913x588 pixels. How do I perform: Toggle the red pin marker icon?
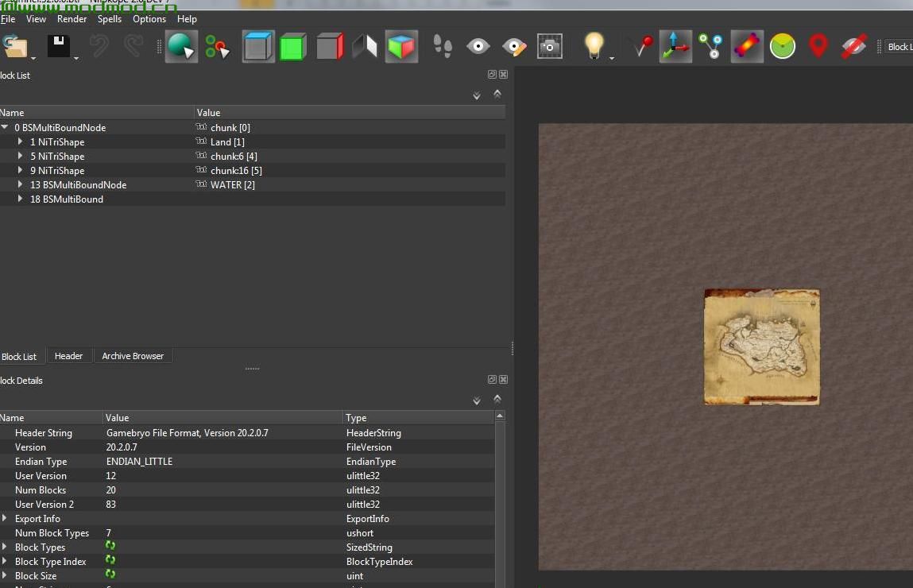643,47
